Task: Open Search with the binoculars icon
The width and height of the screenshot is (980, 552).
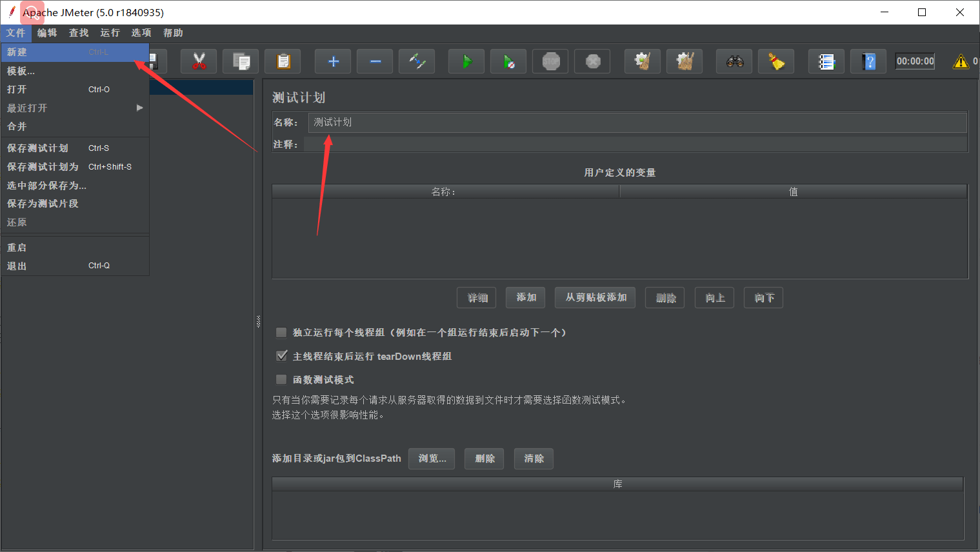Action: pos(734,61)
